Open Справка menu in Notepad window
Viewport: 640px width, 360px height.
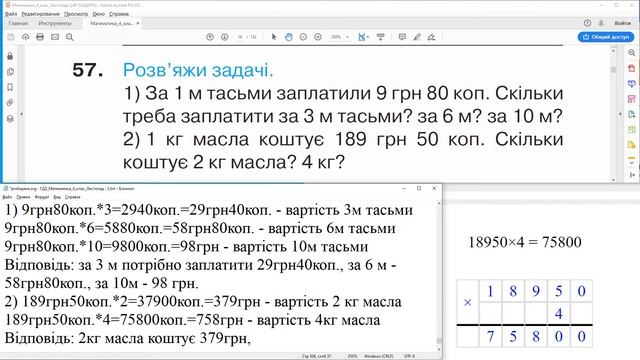point(73,197)
